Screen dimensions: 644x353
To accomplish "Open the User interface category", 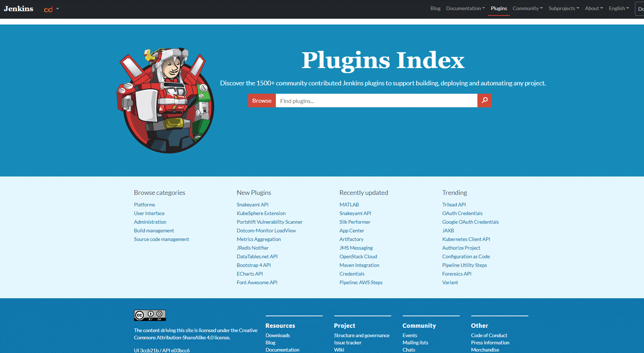I will pyautogui.click(x=149, y=213).
